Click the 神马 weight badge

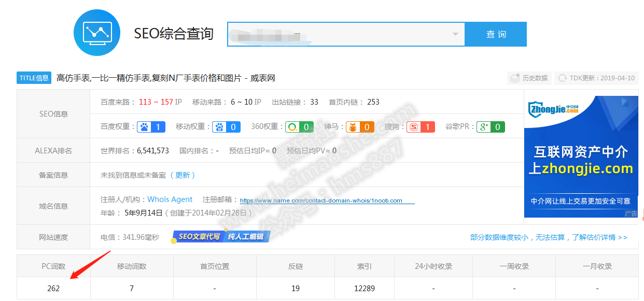pos(360,126)
